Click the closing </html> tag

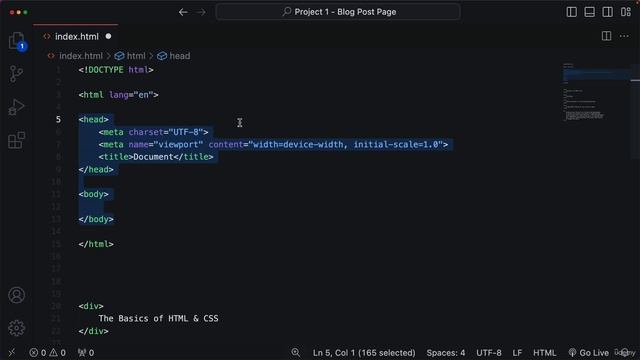coord(96,244)
